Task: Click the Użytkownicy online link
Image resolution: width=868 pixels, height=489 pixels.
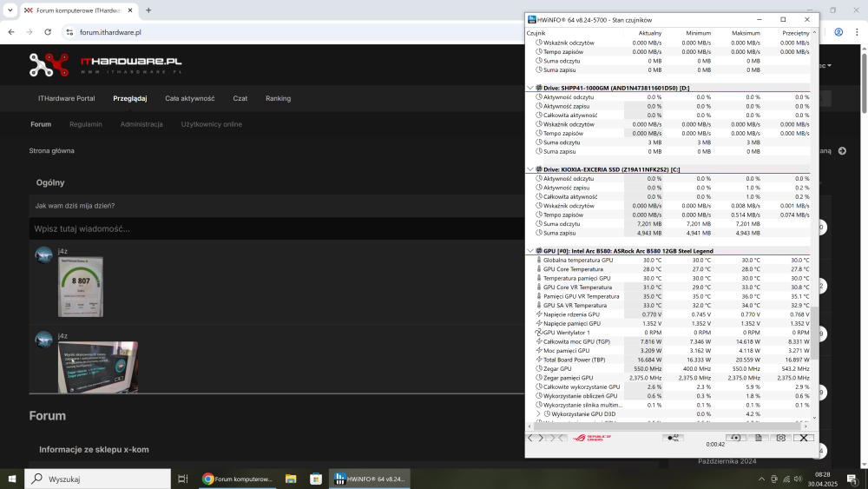Action: 211,124
